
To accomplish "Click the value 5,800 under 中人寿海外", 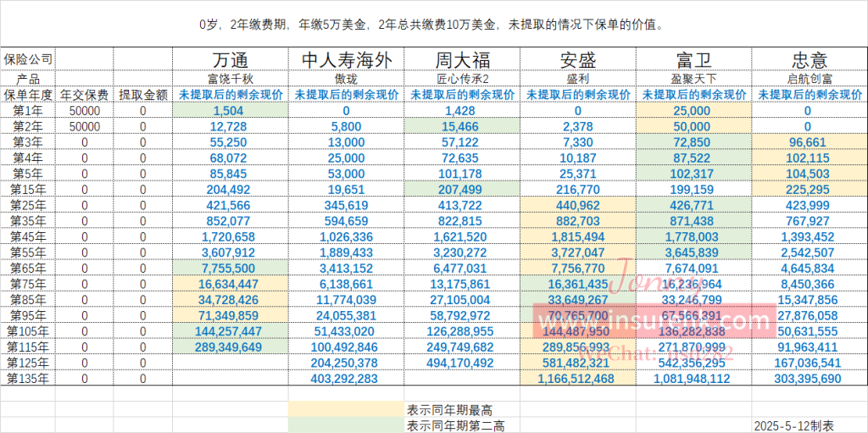I will 347,127.
